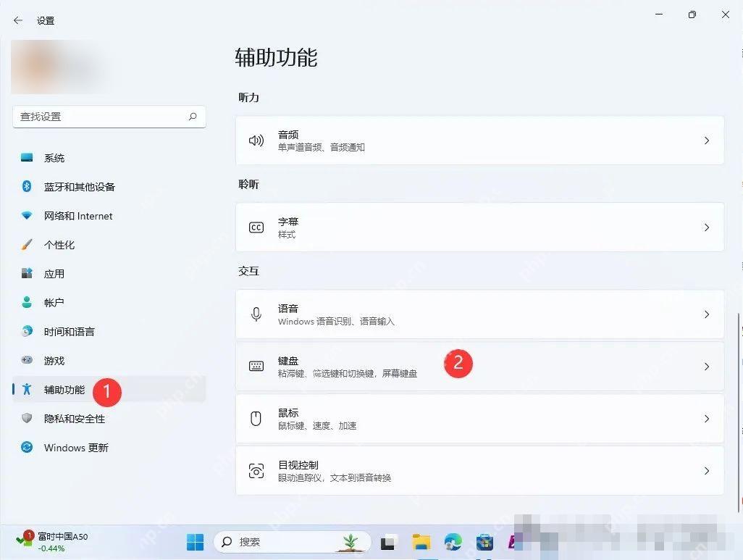Open the 音频 settings card
Image resolution: width=743 pixels, height=560 pixels.
pos(479,141)
